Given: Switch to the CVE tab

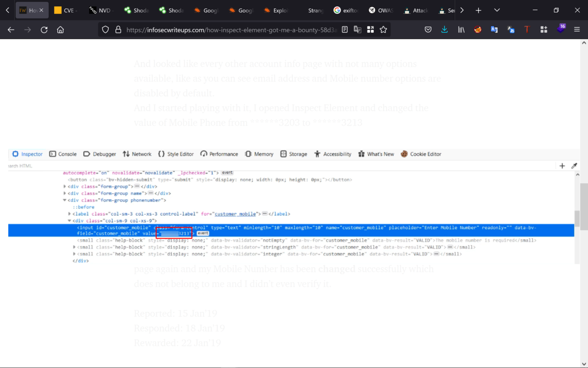Looking at the screenshot, I should pos(66,10).
